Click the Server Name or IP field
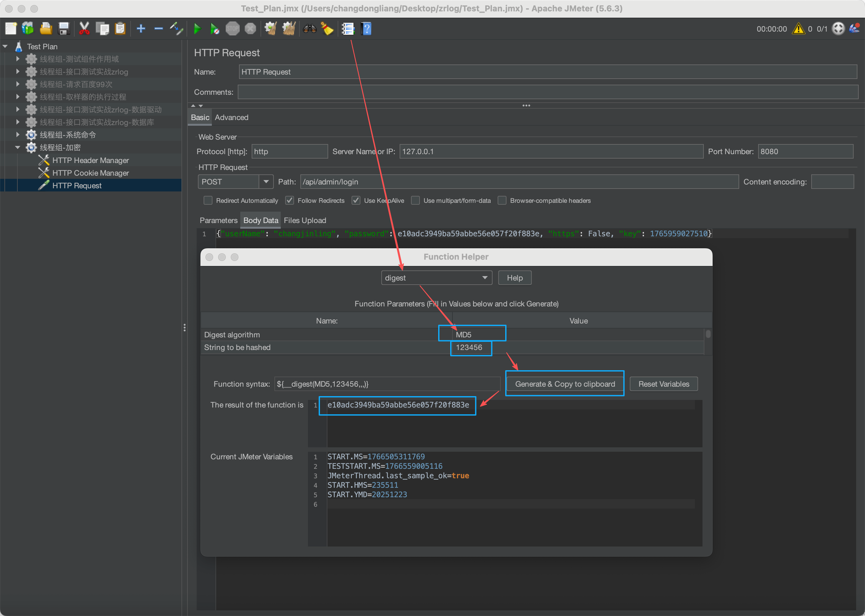This screenshot has height=616, width=865. [551, 151]
